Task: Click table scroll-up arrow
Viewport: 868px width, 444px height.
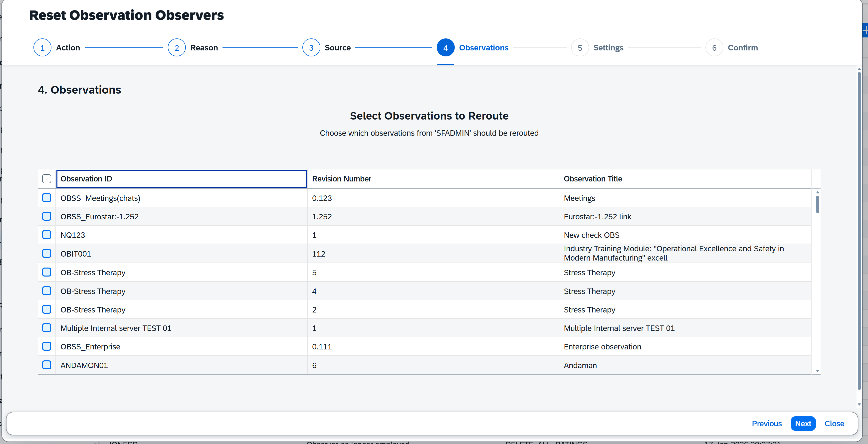Action: tap(818, 192)
